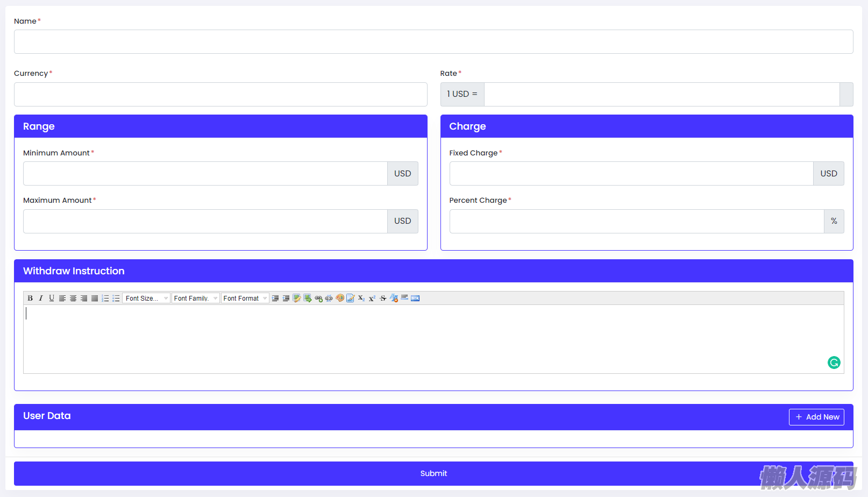Apply subscript formatting
868x497 pixels.
pos(361,298)
